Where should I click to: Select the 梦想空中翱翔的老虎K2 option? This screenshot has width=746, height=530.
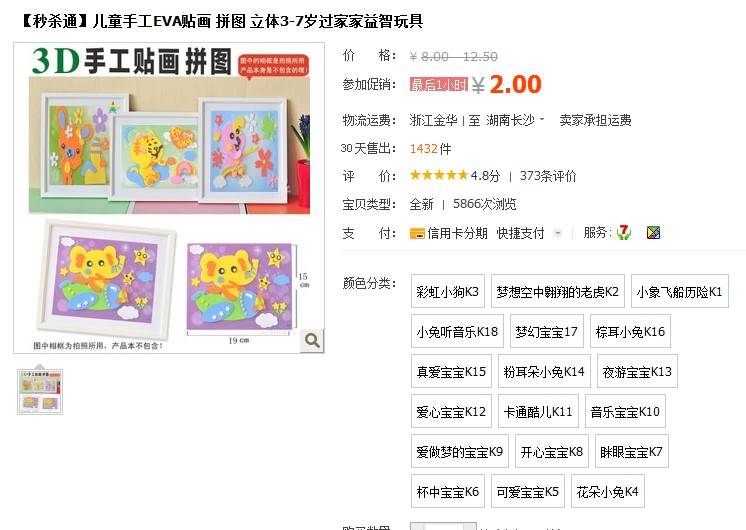558,291
